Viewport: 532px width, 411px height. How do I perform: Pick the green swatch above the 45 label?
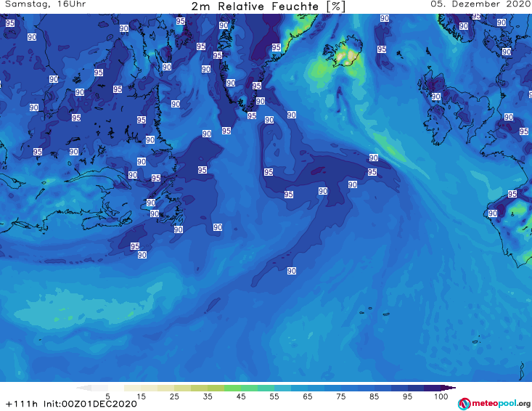click(232, 388)
